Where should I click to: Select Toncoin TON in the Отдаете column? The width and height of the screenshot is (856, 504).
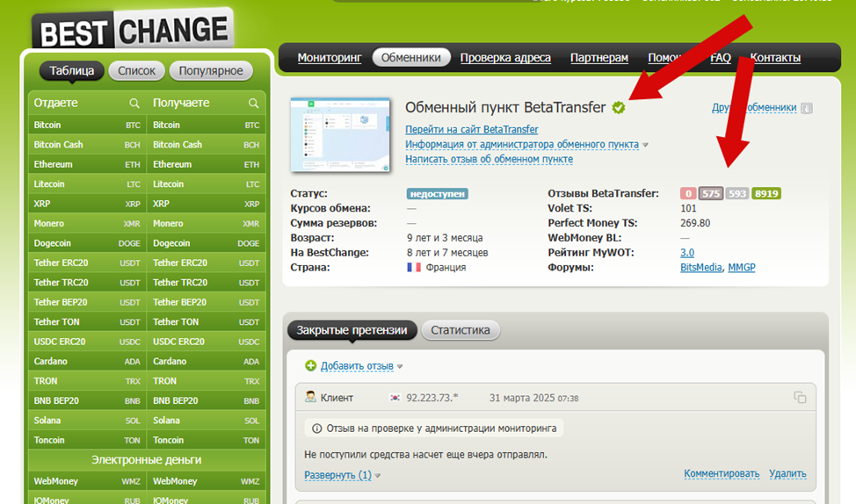click(x=87, y=440)
